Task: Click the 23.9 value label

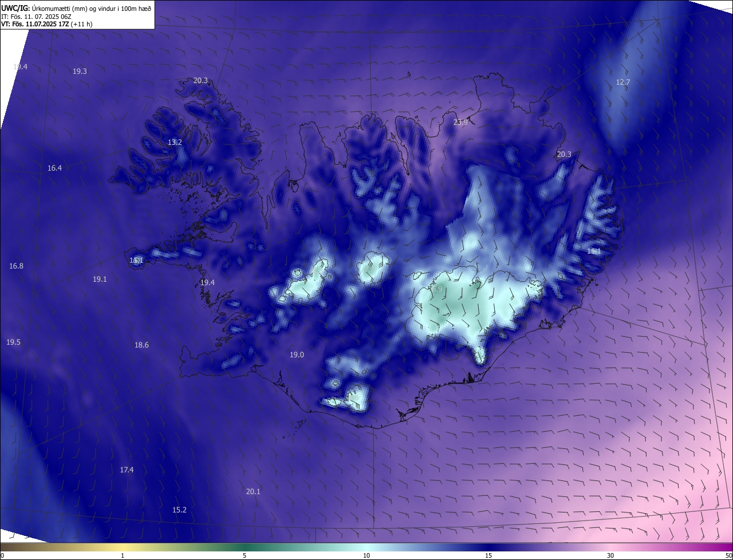Action: point(460,123)
